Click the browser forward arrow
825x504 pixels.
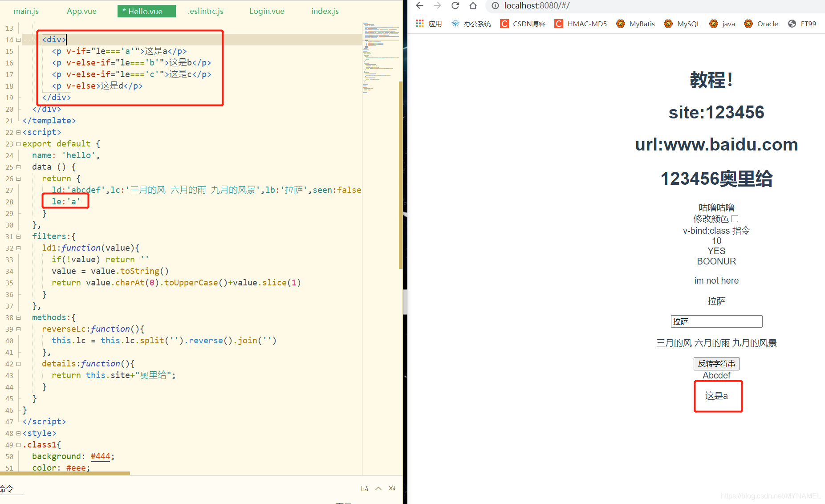pos(437,5)
